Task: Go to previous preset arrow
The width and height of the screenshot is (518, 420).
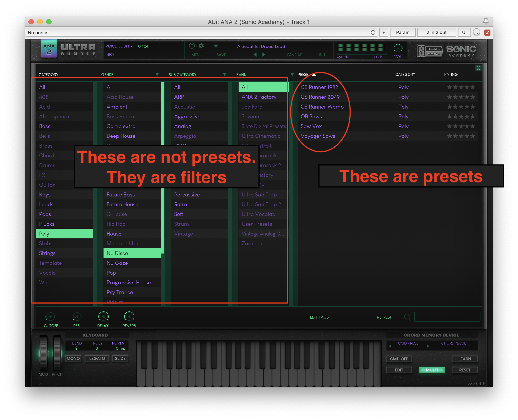Action: pyautogui.click(x=255, y=55)
